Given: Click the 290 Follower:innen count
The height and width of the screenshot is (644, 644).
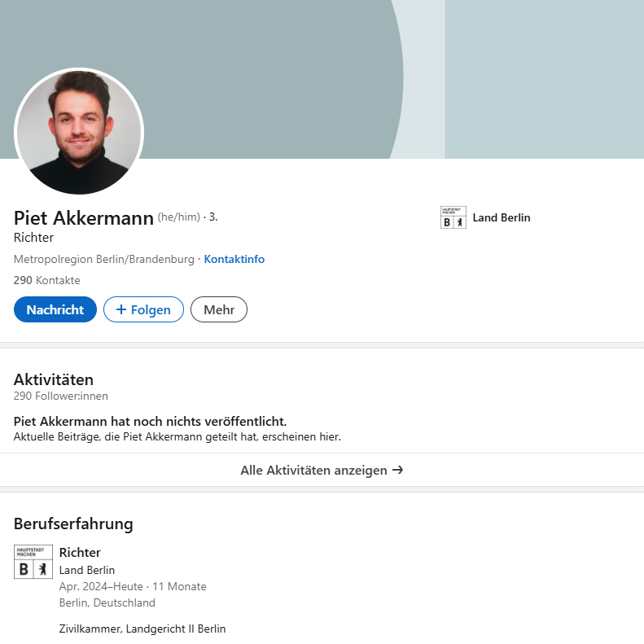Looking at the screenshot, I should (x=60, y=396).
